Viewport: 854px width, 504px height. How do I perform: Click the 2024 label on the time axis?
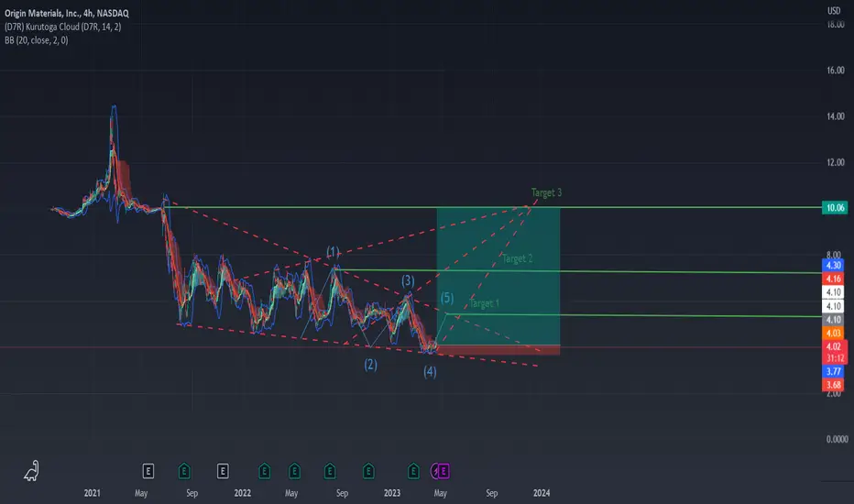pos(542,493)
